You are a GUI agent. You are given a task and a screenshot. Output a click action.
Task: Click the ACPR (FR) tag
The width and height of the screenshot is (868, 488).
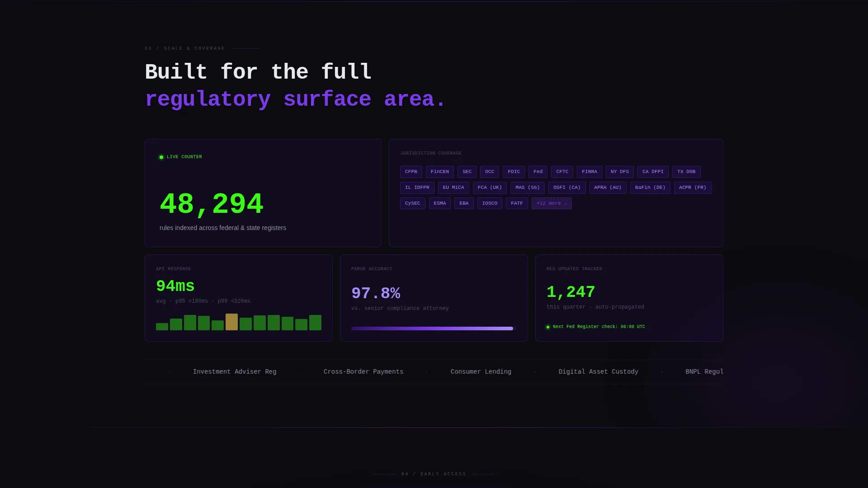coord(693,188)
